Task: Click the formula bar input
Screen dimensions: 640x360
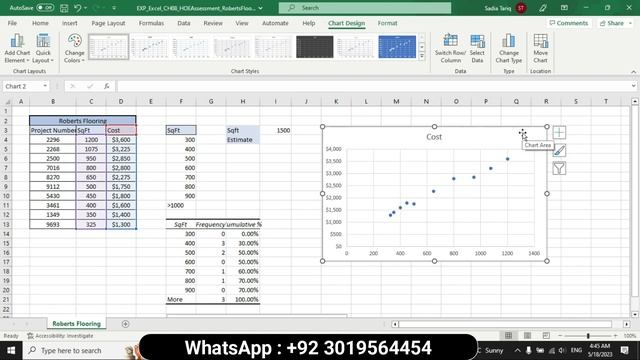Action: (372, 86)
